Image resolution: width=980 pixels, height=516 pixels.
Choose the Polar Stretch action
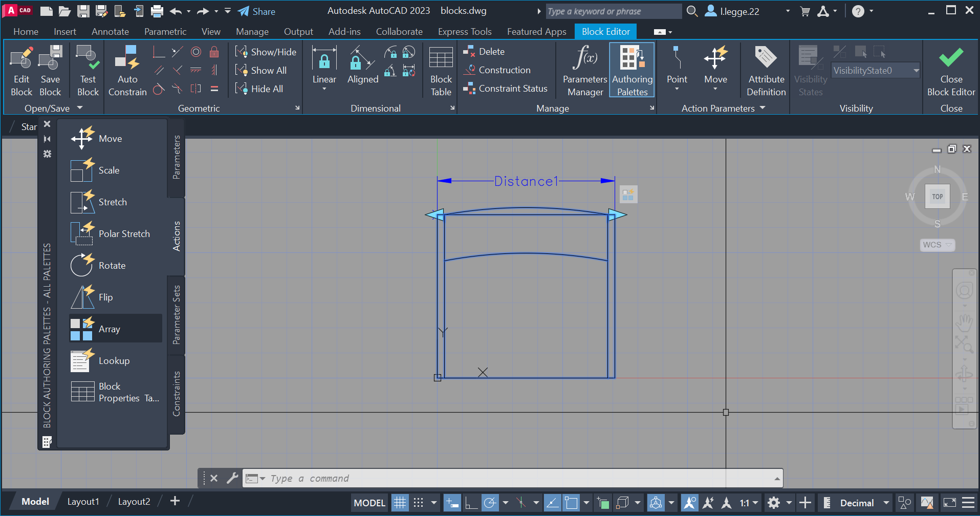[116, 234]
